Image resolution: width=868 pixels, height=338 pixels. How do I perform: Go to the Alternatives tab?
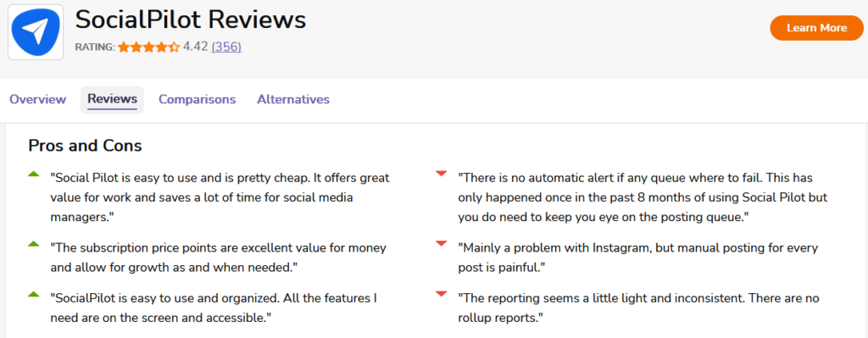[x=293, y=100]
